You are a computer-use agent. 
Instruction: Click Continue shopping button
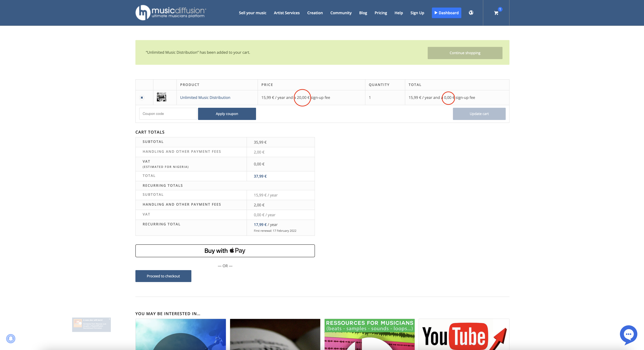(465, 53)
